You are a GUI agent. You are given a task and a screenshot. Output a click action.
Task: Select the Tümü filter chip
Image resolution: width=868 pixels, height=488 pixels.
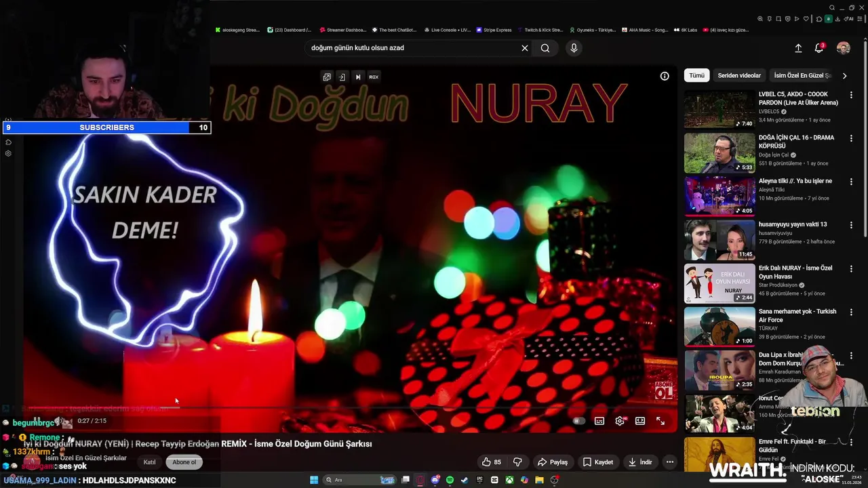[x=696, y=75]
